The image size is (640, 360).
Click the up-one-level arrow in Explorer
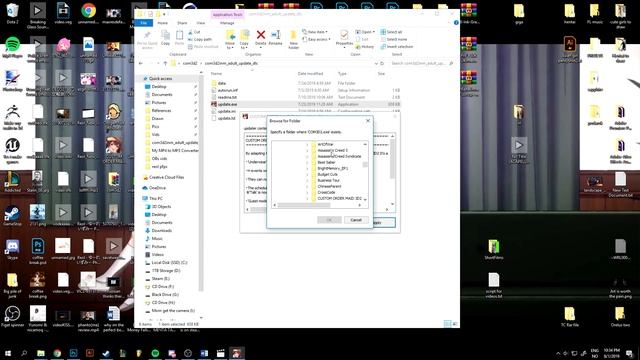click(x=165, y=63)
